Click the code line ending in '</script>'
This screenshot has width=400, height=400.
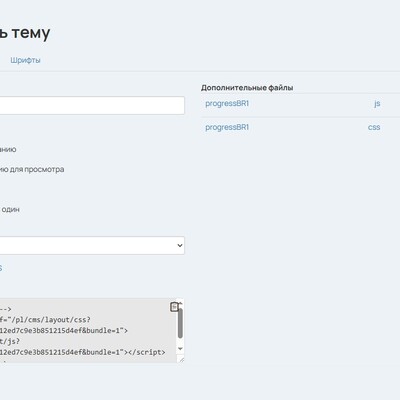[83, 352]
